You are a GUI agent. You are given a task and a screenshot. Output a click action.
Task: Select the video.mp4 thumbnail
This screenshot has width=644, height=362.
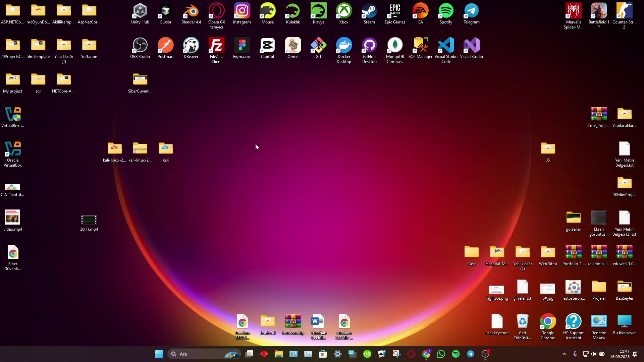(x=12, y=218)
